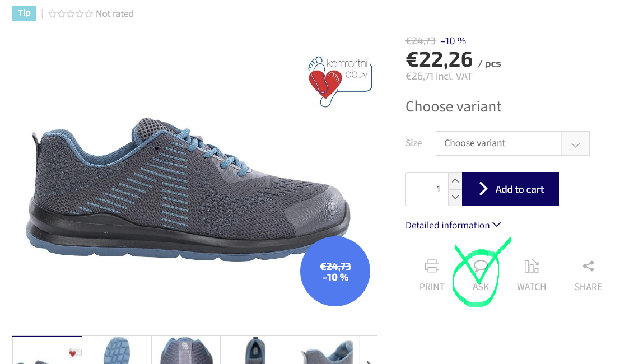Click the Not rated text link
The image size is (620, 364).
coord(115,14)
